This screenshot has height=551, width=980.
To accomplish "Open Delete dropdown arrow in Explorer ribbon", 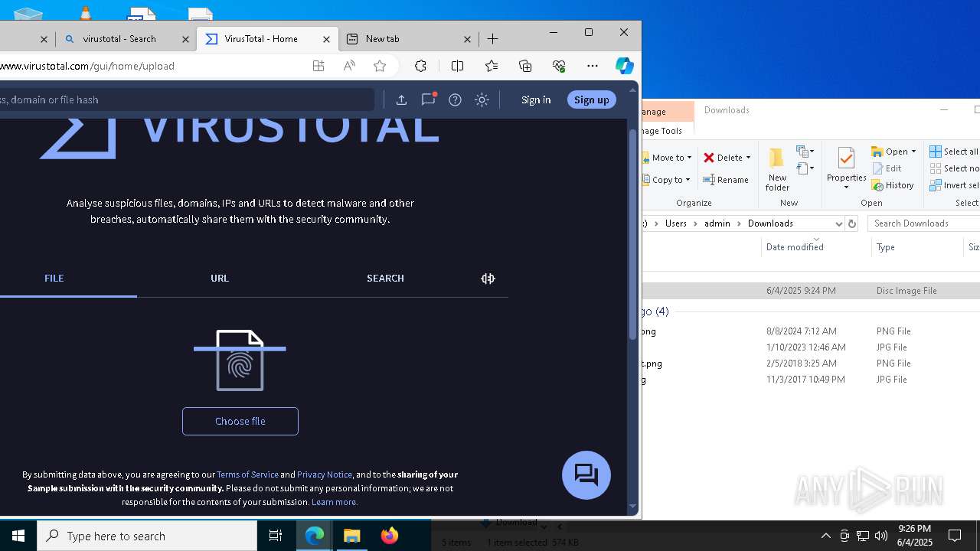I will pyautogui.click(x=748, y=158).
